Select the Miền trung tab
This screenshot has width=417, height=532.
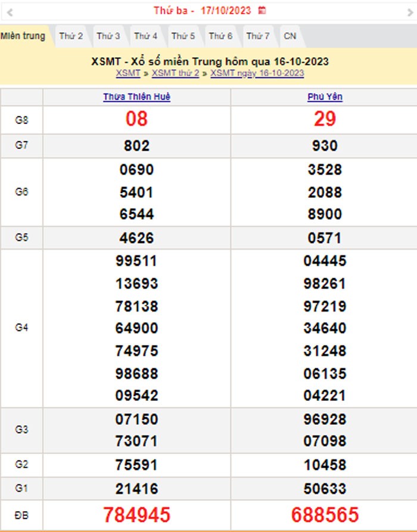click(23, 36)
